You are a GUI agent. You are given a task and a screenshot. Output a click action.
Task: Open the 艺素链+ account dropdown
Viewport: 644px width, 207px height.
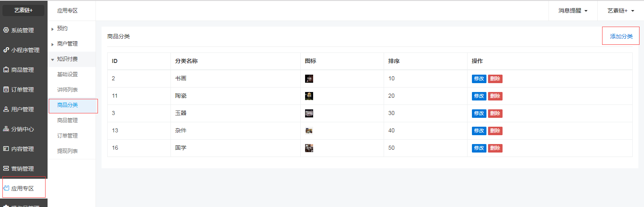621,11
